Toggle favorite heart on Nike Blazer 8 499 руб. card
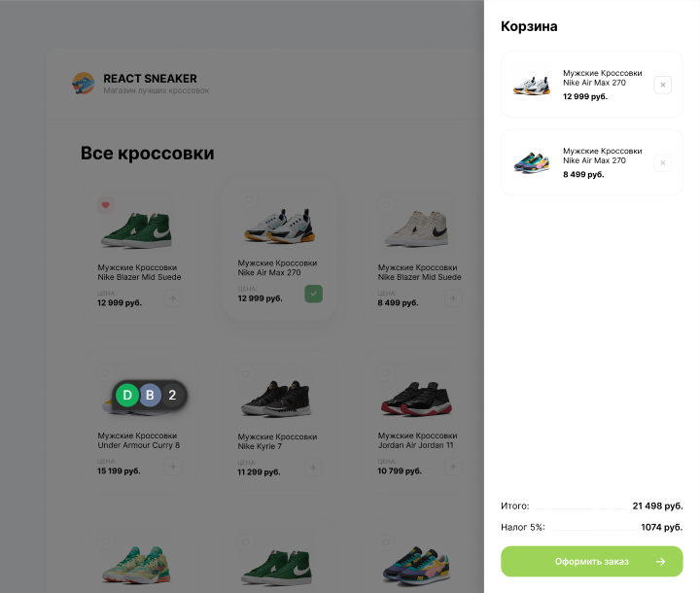The image size is (700, 593). [386, 205]
